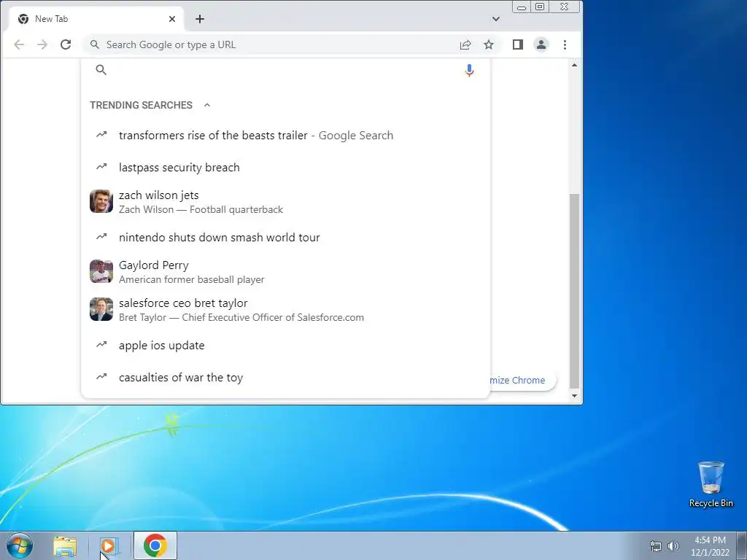Launch Windows Media Player from taskbar

(109, 546)
